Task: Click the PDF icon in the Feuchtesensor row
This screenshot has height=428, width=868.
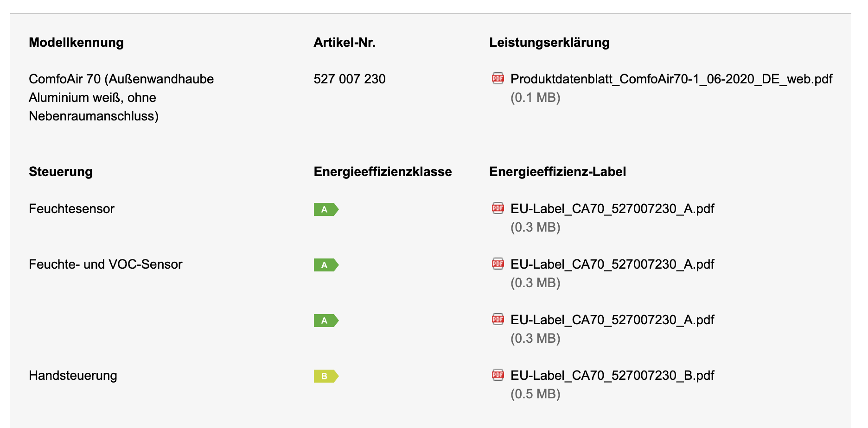Action: click(498, 208)
